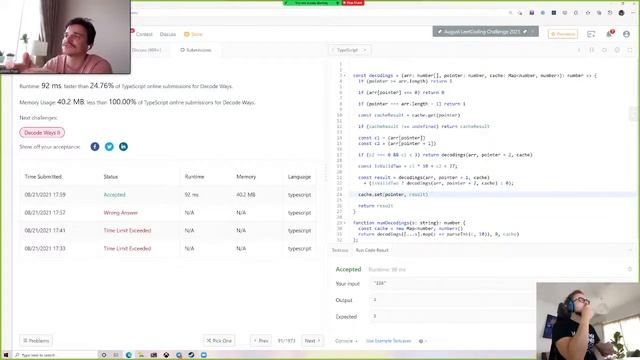Click the 92 ms runtime table cell

tap(191, 195)
